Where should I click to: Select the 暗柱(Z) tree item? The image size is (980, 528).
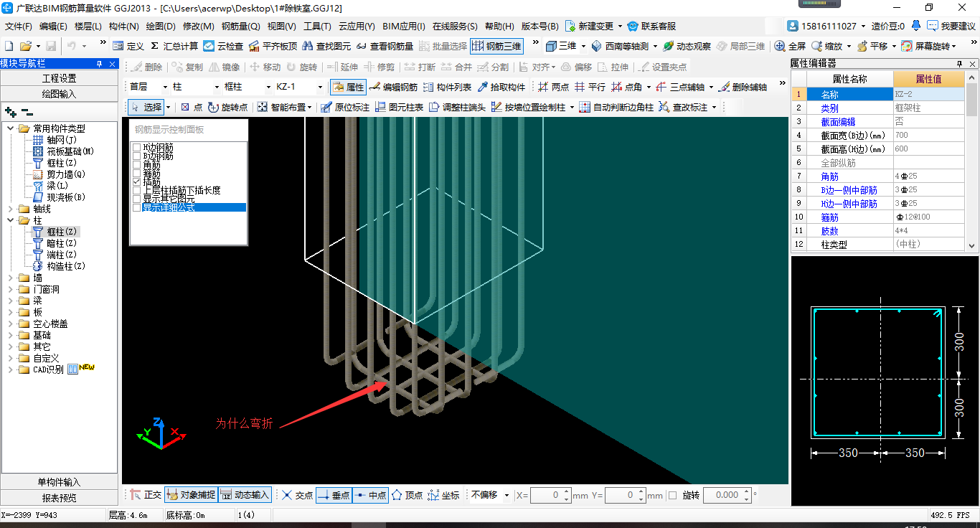click(61, 243)
